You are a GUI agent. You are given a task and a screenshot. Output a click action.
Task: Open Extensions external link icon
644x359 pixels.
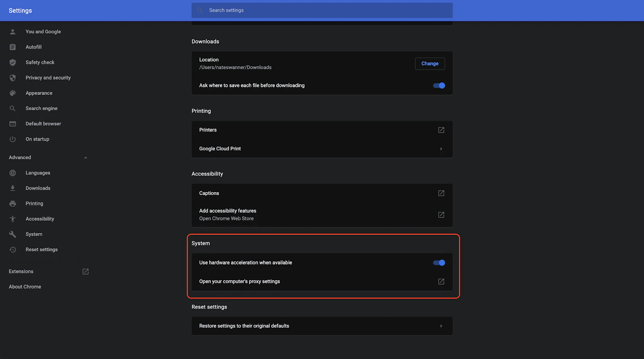85,271
